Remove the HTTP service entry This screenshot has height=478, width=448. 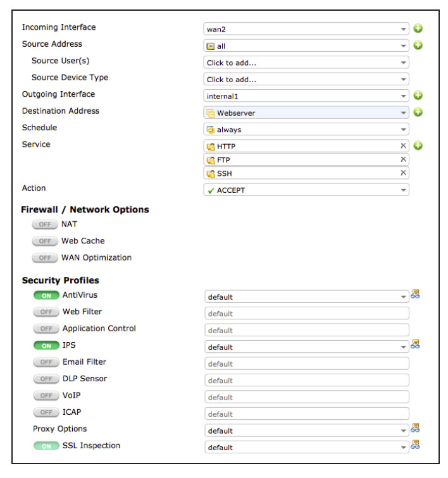403,145
